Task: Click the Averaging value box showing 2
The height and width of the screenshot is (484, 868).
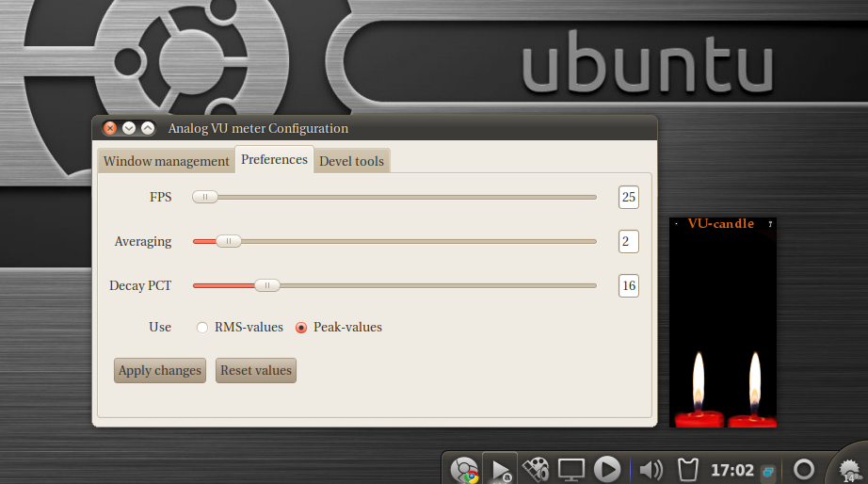Action: (628, 241)
